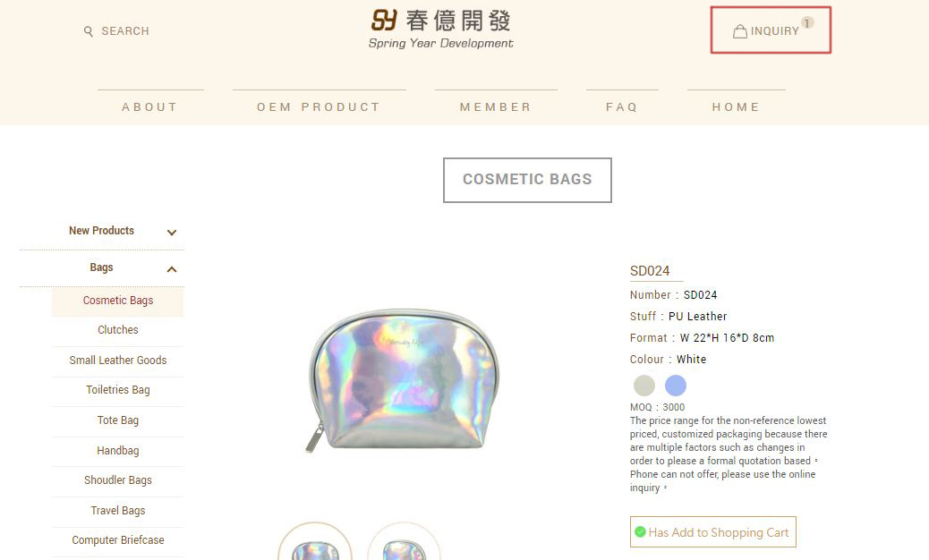View the second product thumbnail
This screenshot has width=929, height=560.
404,546
